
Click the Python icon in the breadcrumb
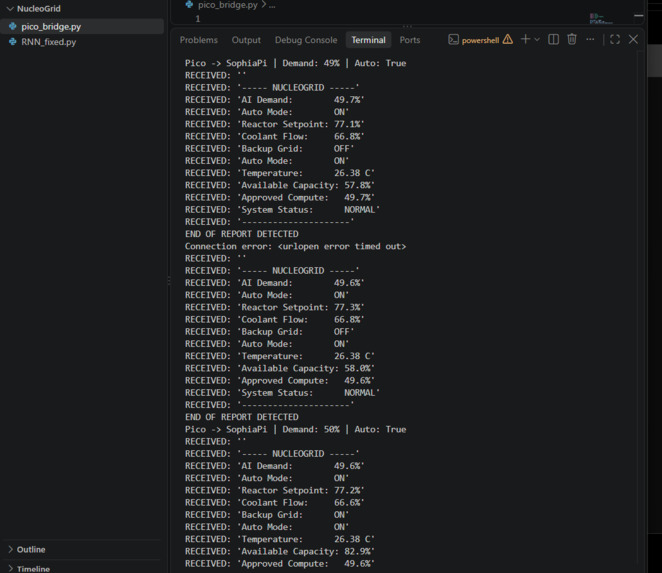pyautogui.click(x=190, y=5)
